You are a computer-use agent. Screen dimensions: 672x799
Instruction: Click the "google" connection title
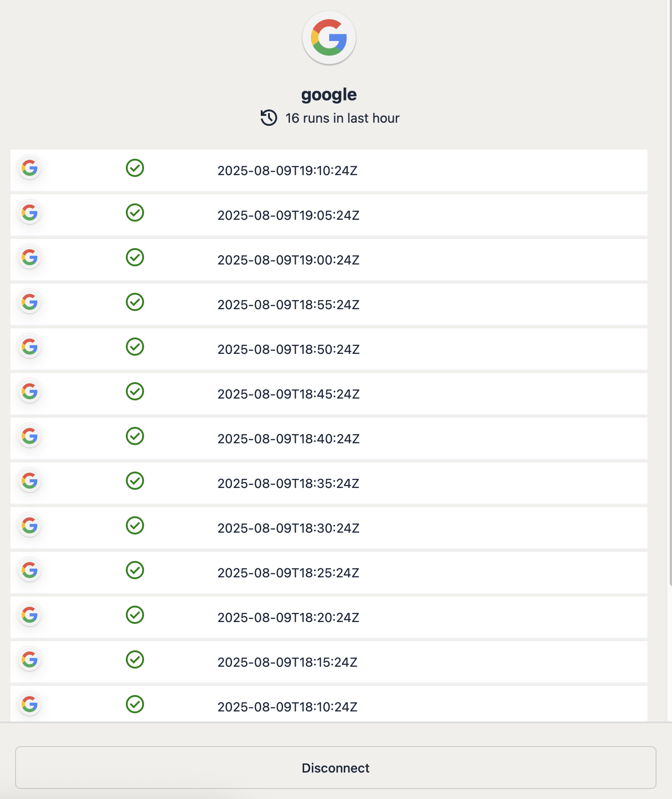coord(329,94)
